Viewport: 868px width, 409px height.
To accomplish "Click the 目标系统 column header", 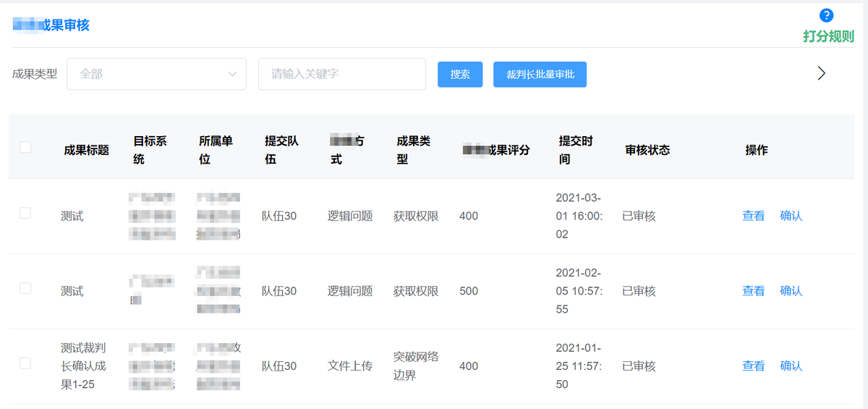I will 150,150.
